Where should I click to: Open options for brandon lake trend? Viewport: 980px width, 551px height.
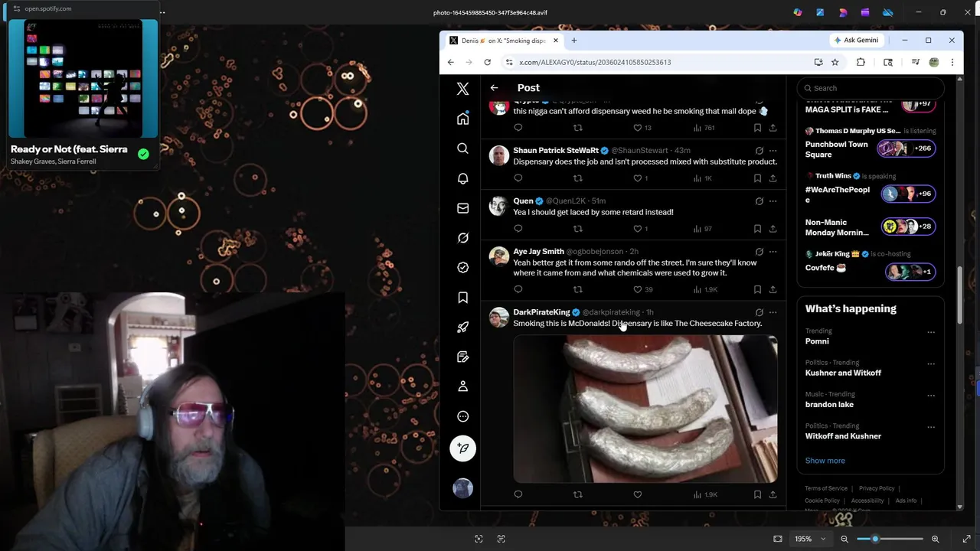931,396
